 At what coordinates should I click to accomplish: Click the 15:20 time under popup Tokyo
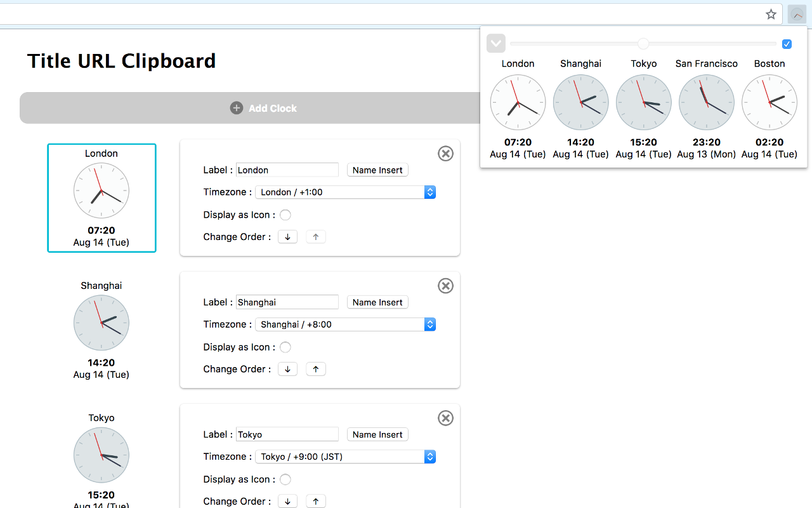coord(644,142)
